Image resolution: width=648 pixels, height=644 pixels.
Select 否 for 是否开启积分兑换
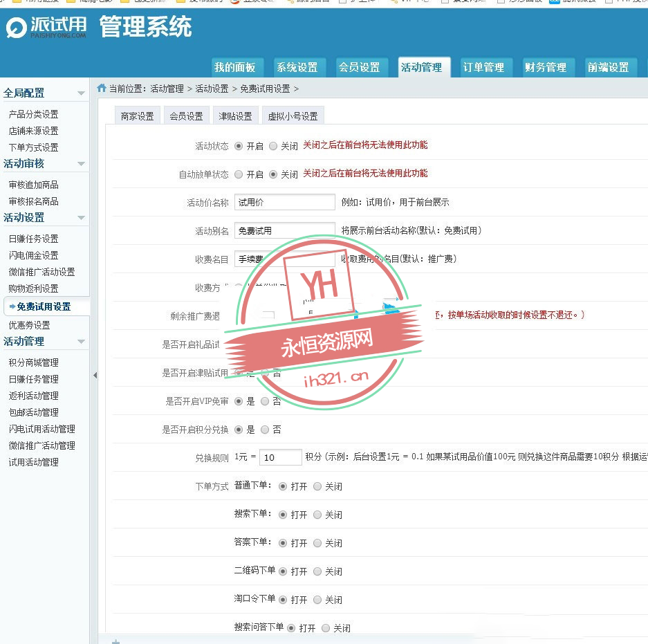pos(265,430)
